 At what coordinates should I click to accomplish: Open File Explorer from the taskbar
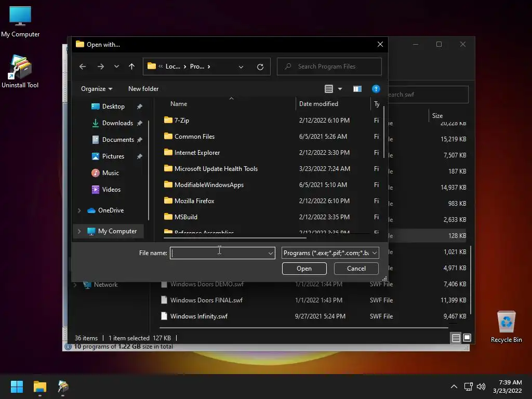coord(39,387)
